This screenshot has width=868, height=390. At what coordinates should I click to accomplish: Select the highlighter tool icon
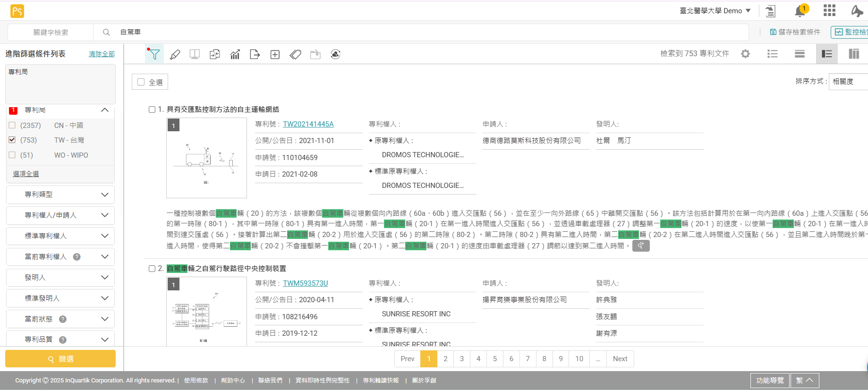coord(175,54)
